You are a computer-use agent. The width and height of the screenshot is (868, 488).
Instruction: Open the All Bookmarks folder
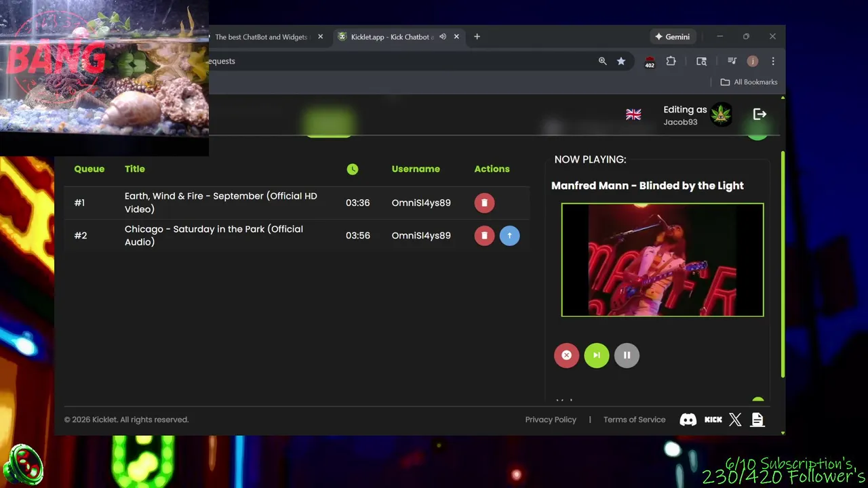point(749,82)
